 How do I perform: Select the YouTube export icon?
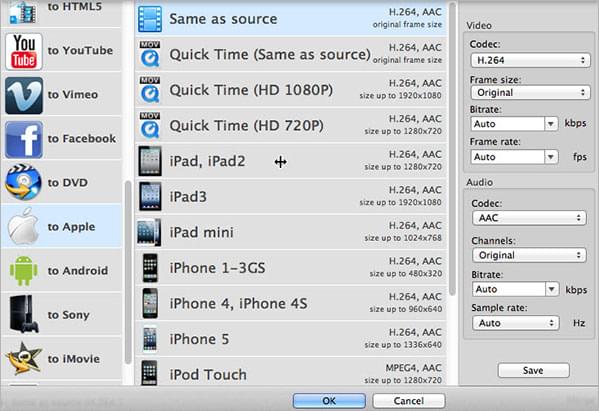coord(24,51)
